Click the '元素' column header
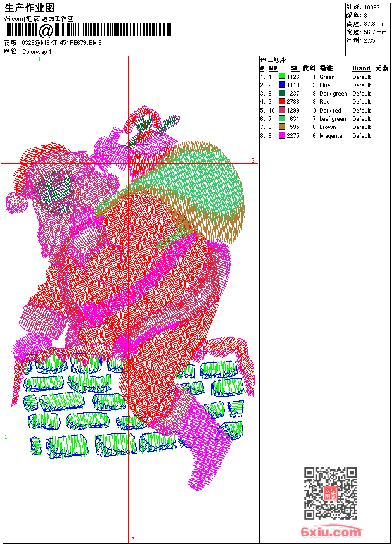Image resolution: width=392 pixels, height=544 pixels. [382, 68]
